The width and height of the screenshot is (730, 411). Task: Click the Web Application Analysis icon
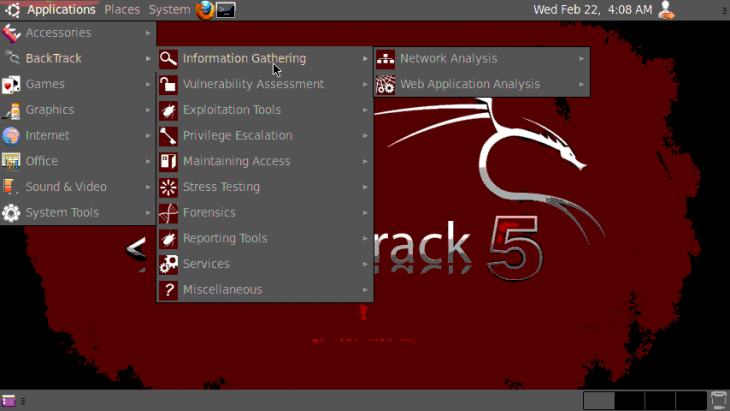pos(385,84)
